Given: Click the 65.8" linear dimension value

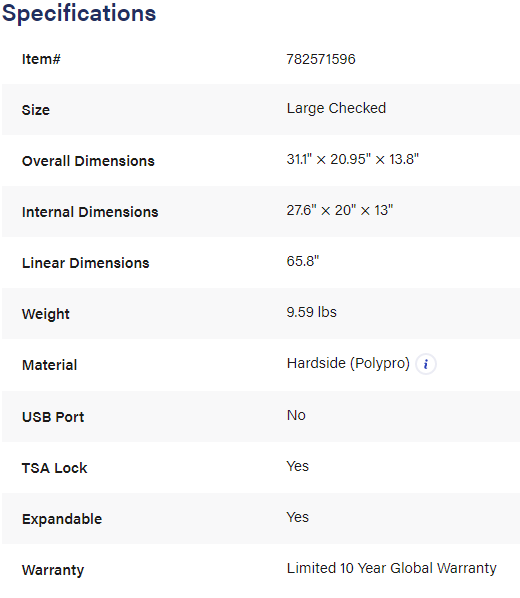Looking at the screenshot, I should click(x=303, y=261).
